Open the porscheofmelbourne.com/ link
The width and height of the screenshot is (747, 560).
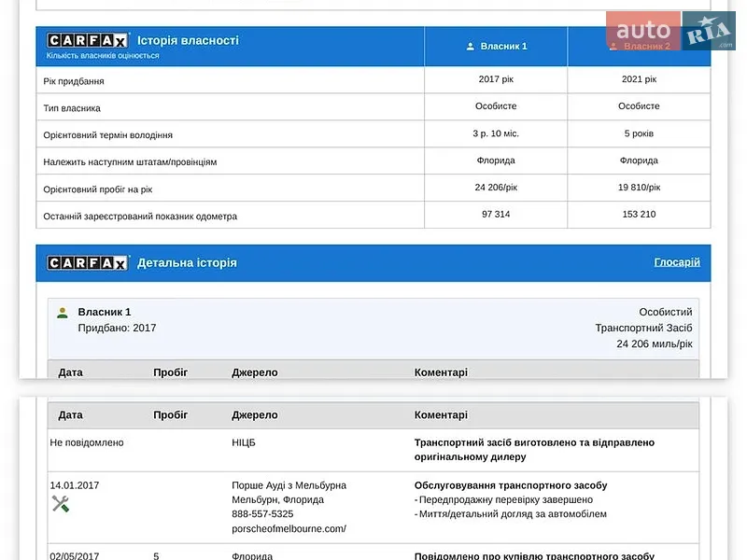[289, 528]
